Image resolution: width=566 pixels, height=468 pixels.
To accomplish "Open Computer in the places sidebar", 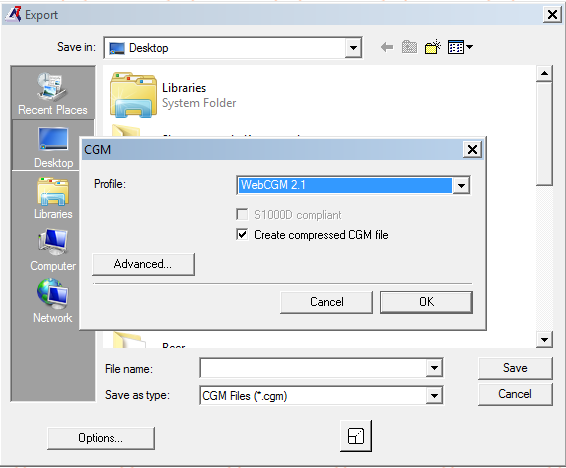I will point(53,250).
